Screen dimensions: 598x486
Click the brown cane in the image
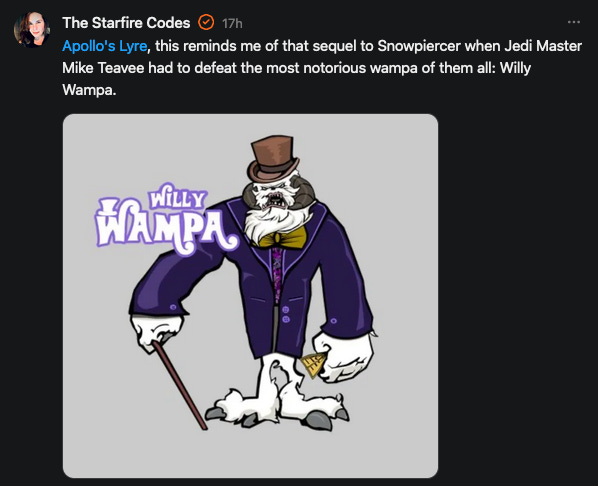(x=178, y=385)
